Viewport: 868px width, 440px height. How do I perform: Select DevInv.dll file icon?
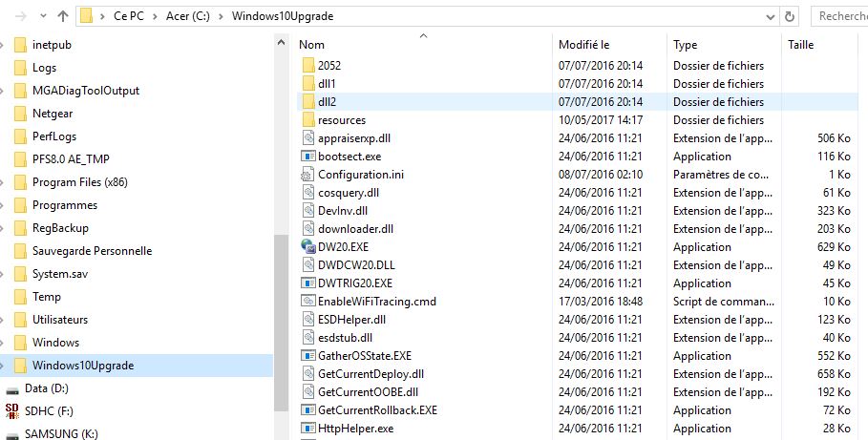pos(308,211)
